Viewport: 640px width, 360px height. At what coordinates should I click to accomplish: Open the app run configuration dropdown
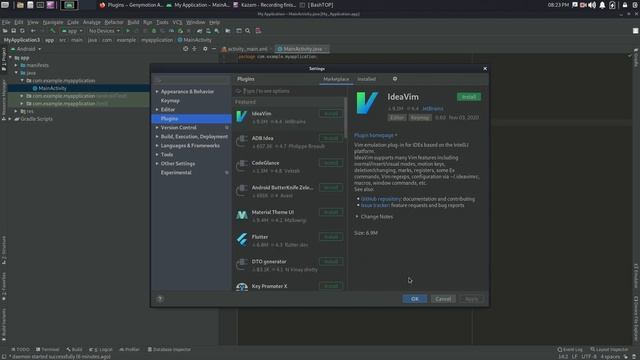[x=72, y=31]
